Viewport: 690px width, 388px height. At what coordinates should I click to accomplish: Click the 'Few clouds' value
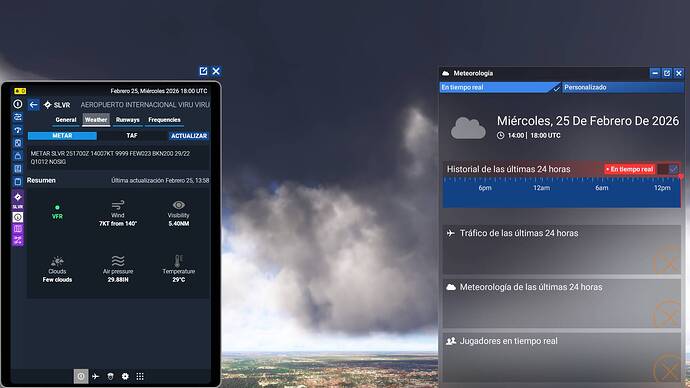(x=57, y=279)
